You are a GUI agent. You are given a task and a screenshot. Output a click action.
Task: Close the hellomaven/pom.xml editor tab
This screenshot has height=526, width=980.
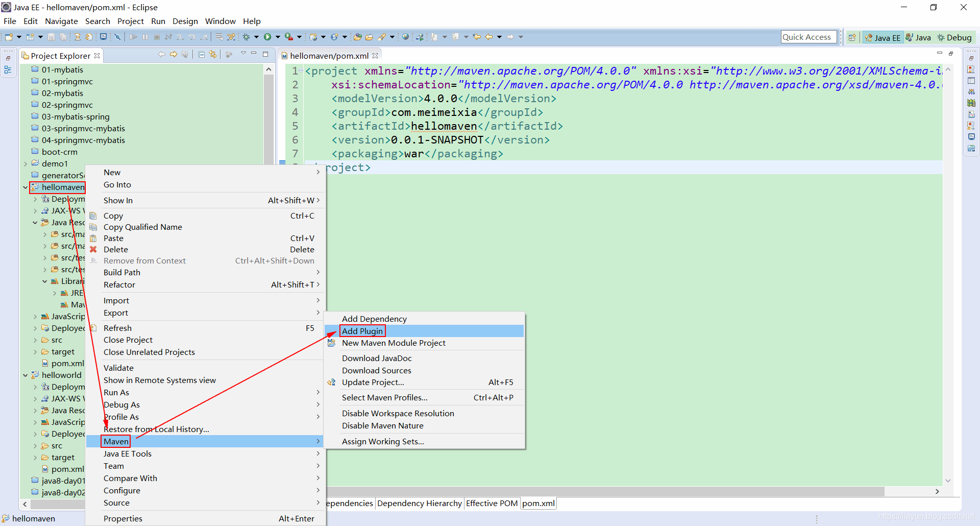click(x=375, y=56)
